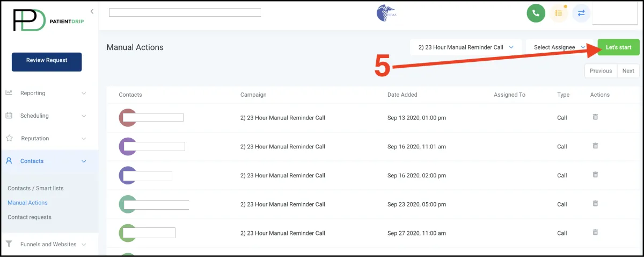The height and width of the screenshot is (257, 644).
Task: Click trash icon for Sep 27 2020 row
Action: tap(595, 232)
